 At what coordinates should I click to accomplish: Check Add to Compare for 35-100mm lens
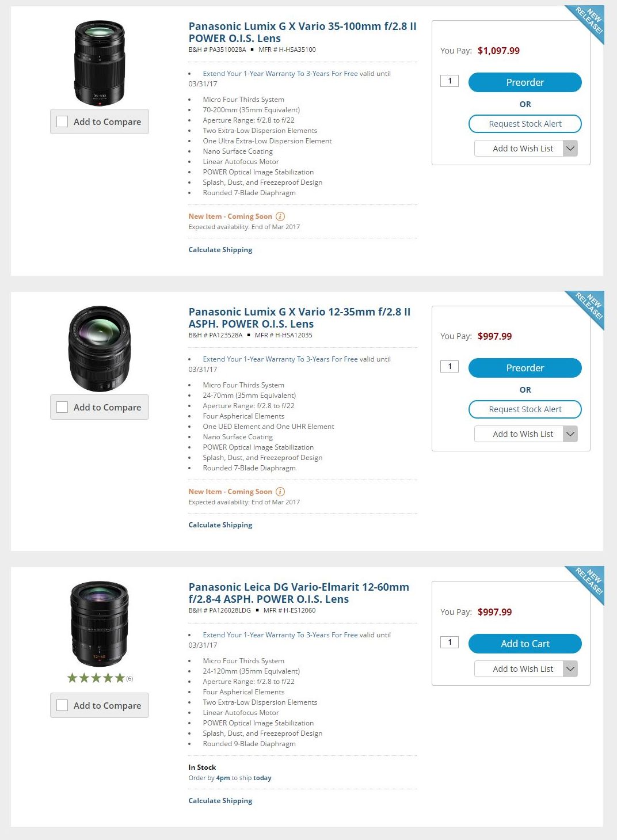click(x=62, y=121)
